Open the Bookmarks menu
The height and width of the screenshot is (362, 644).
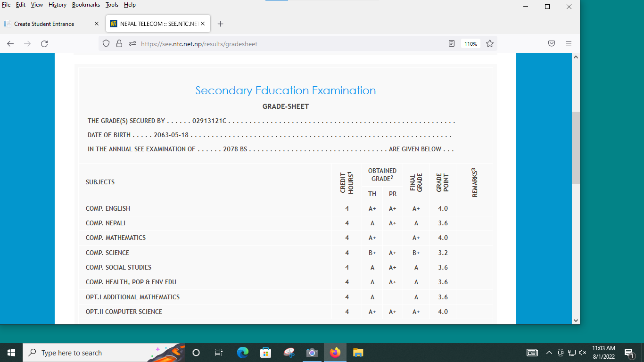click(x=86, y=5)
